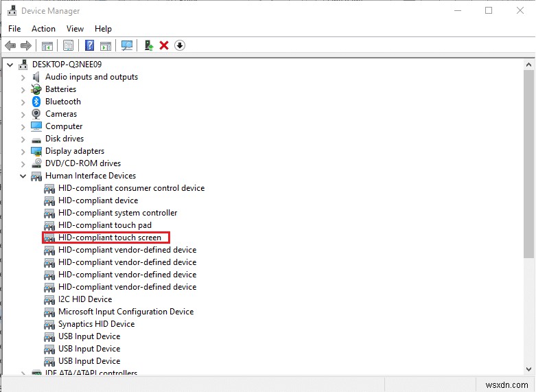Select the HID-compliant touch pad label
This screenshot has width=536, height=392.
105,225
